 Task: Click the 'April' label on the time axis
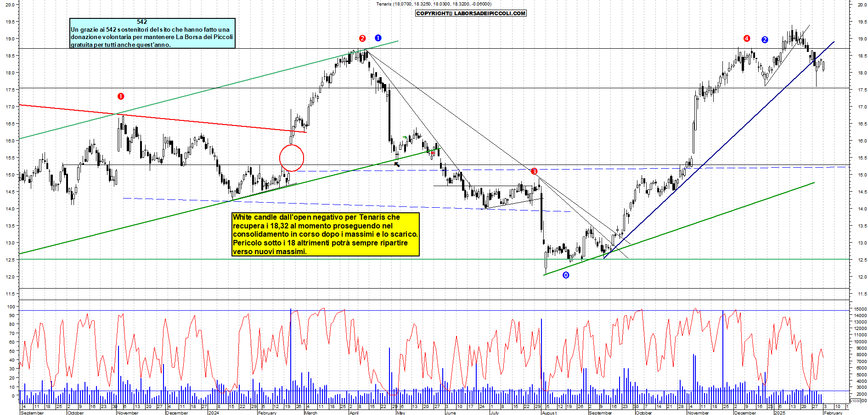[354, 413]
